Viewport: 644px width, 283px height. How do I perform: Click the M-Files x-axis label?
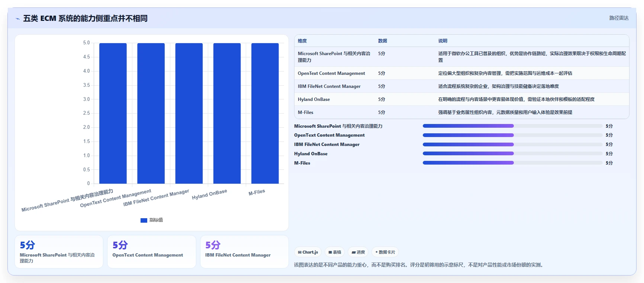pyautogui.click(x=257, y=192)
